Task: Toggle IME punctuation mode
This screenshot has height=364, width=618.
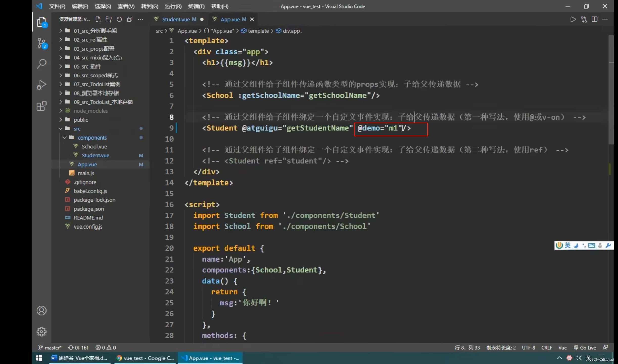Action: (584, 245)
